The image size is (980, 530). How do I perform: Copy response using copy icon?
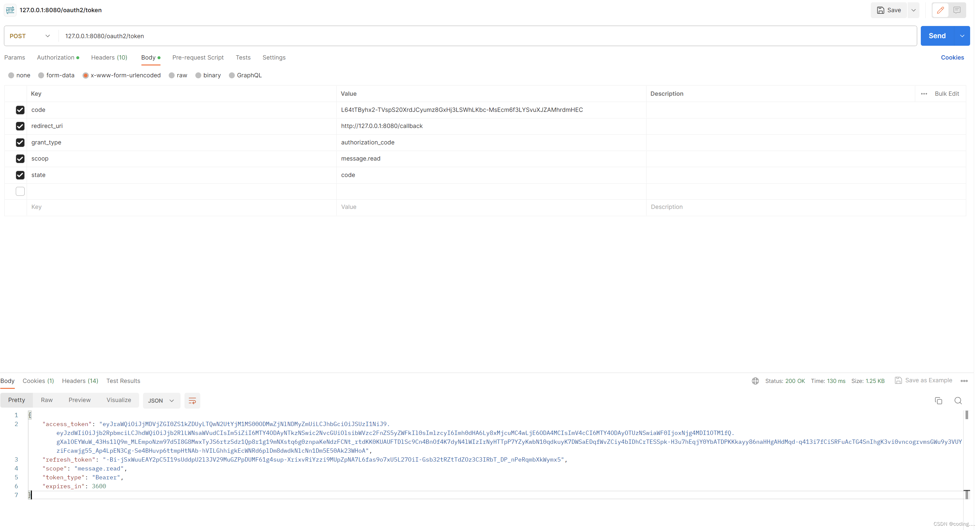(x=939, y=401)
